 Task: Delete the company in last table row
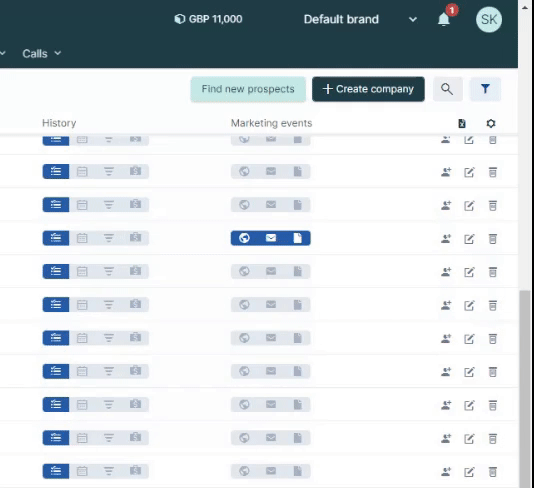coord(492,472)
